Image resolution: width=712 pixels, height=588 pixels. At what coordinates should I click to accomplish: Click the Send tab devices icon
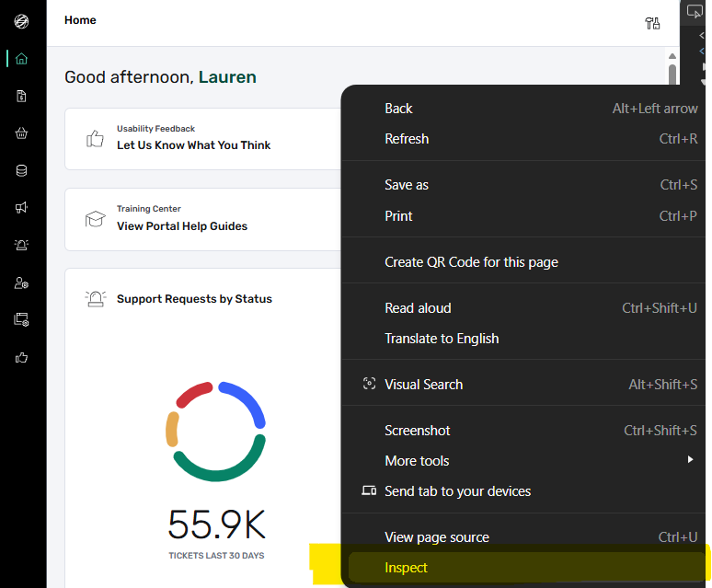tap(369, 490)
